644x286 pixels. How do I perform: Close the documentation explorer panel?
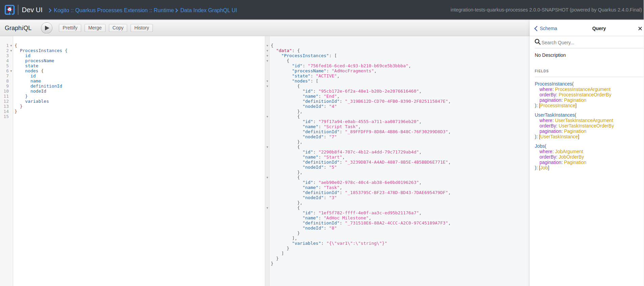pos(640,29)
